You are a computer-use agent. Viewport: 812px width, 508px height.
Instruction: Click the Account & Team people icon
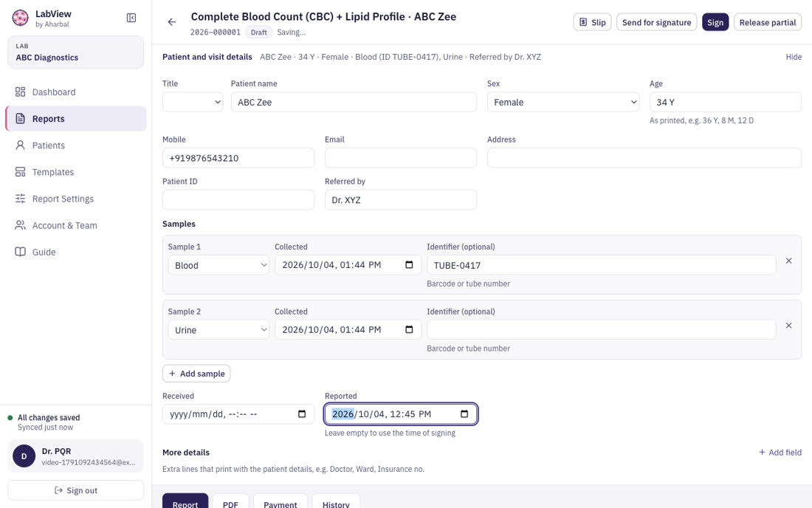[20, 225]
